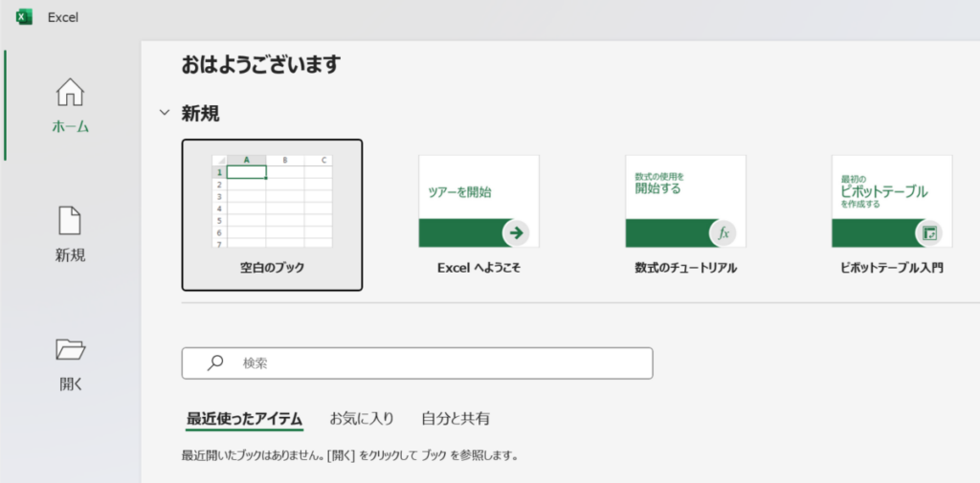Screen dimensions: 980x483
Task: Select the house icon for ホーム
Action: (x=70, y=93)
